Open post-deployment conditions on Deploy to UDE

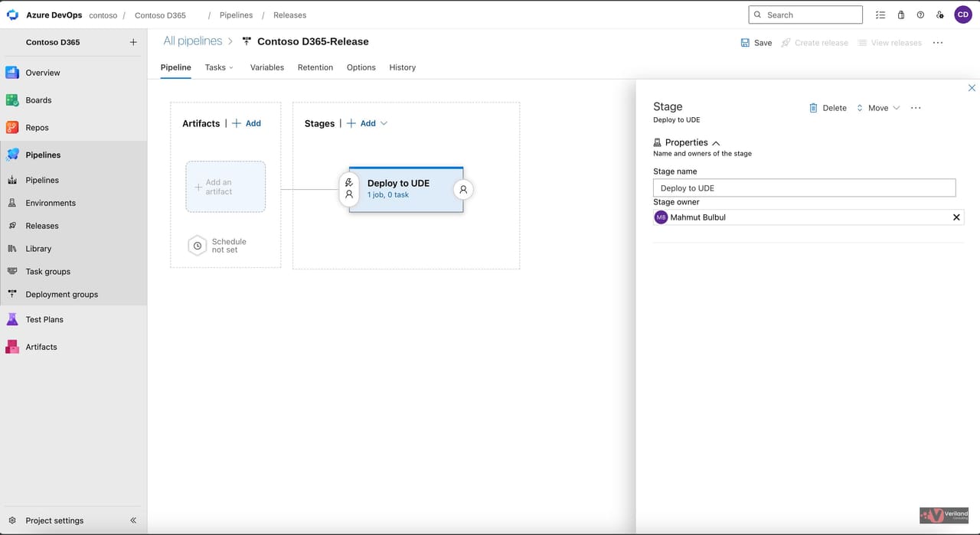click(463, 189)
